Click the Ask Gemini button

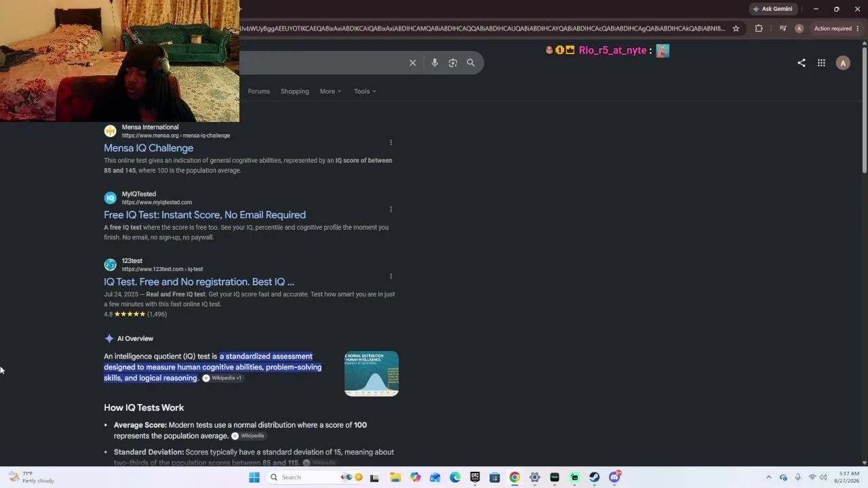(x=772, y=9)
